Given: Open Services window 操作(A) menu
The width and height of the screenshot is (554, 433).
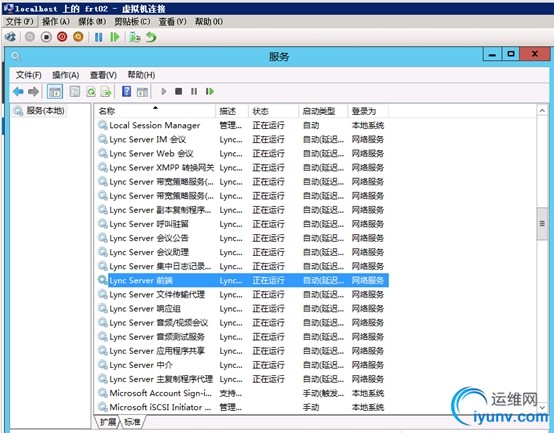Looking at the screenshot, I should [x=65, y=75].
